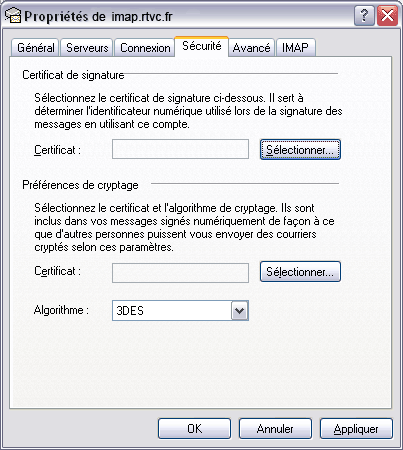403x450 pixels.
Task: Click the Préférences de cryptage section heading
Action: [x=80, y=185]
